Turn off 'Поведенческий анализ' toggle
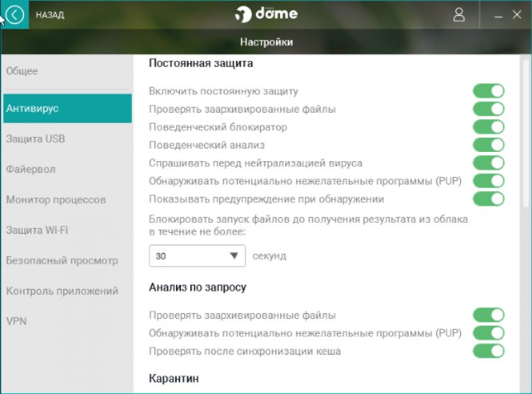This screenshot has width=532, height=394. (489, 145)
